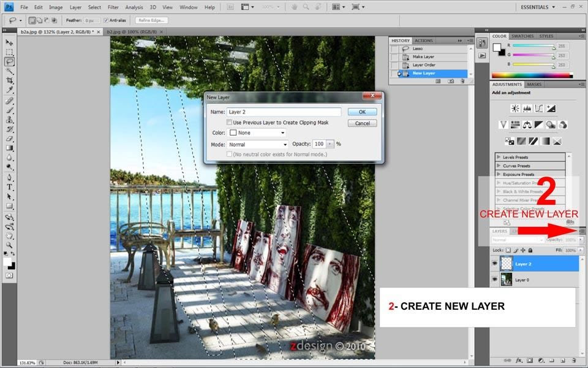
Task: Open the Filter menu
Action: pyautogui.click(x=113, y=7)
